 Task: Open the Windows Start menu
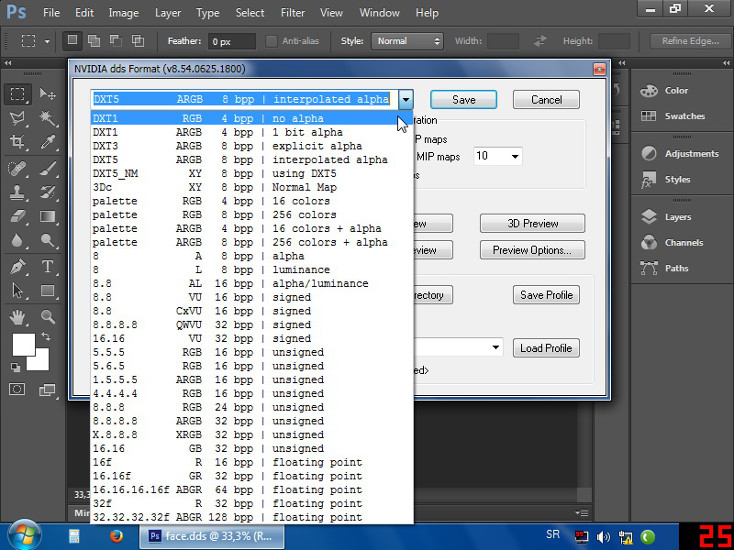(22, 535)
